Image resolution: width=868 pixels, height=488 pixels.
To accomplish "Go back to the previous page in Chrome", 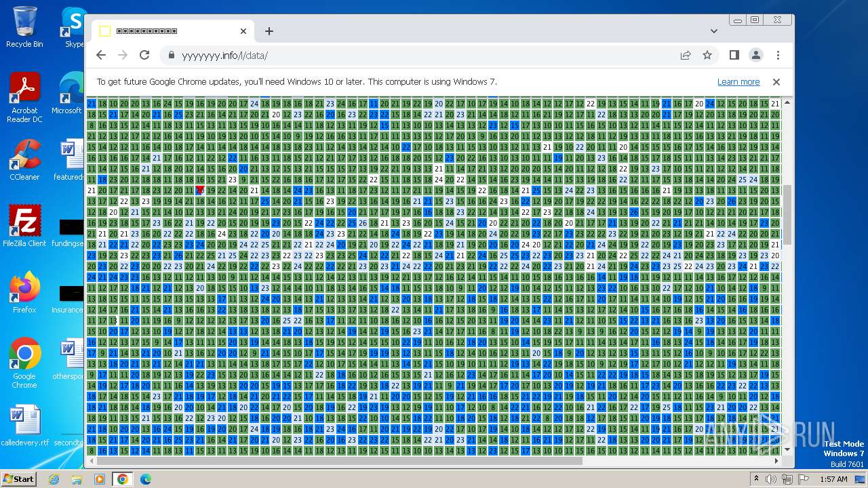I will (101, 55).
